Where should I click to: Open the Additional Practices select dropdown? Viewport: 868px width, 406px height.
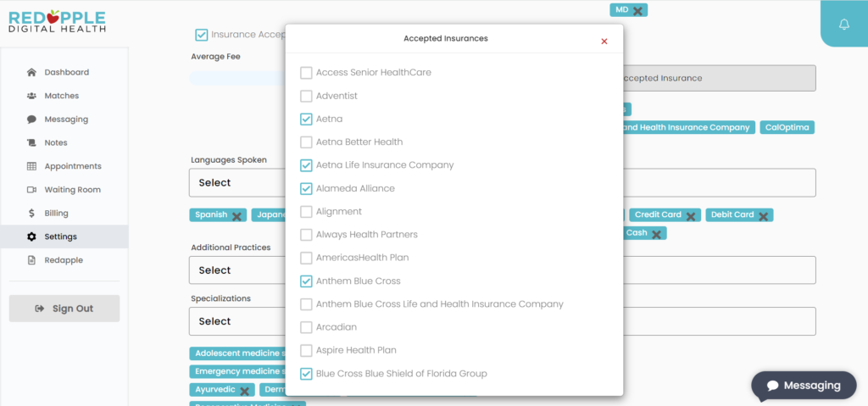point(237,270)
